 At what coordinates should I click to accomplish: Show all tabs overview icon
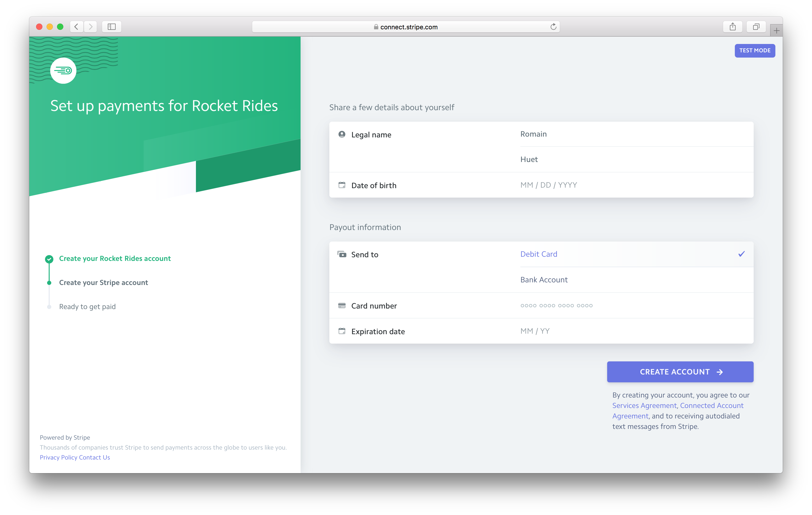click(756, 27)
